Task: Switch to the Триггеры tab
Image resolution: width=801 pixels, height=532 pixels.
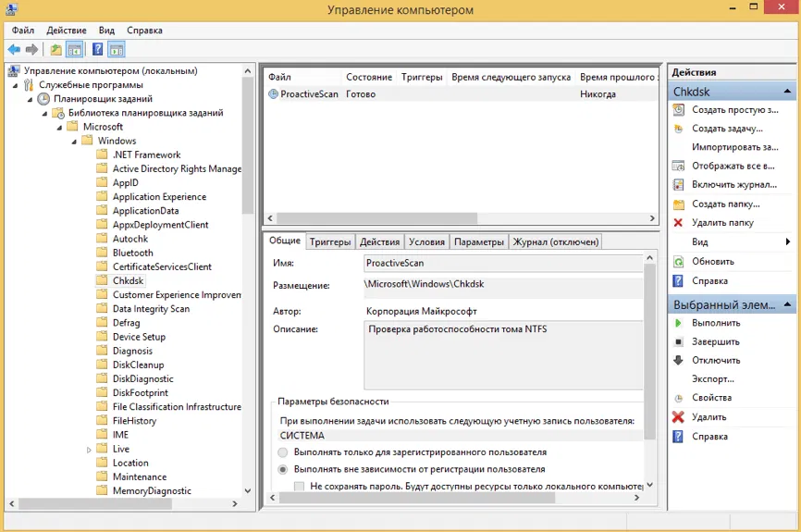Action: tap(330, 241)
